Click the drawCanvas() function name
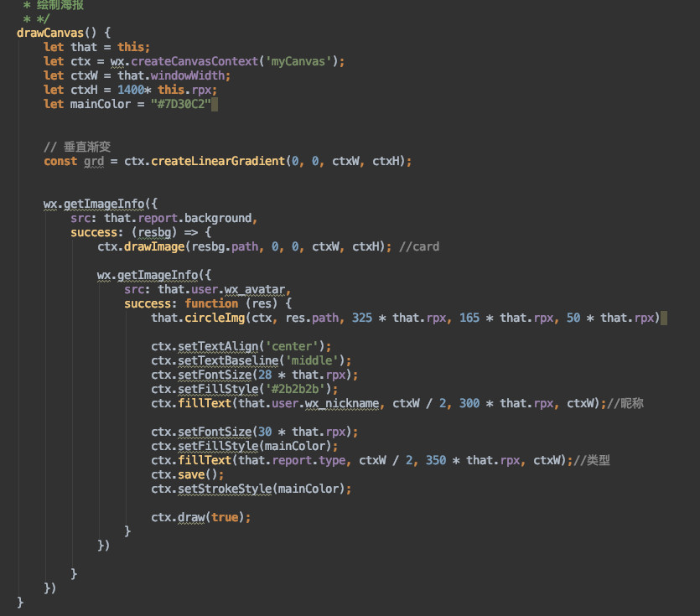This screenshot has width=700, height=616. 50,33
